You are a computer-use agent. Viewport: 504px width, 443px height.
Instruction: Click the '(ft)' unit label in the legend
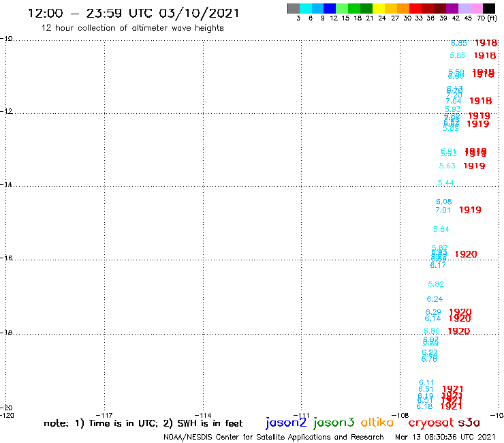pos(492,18)
